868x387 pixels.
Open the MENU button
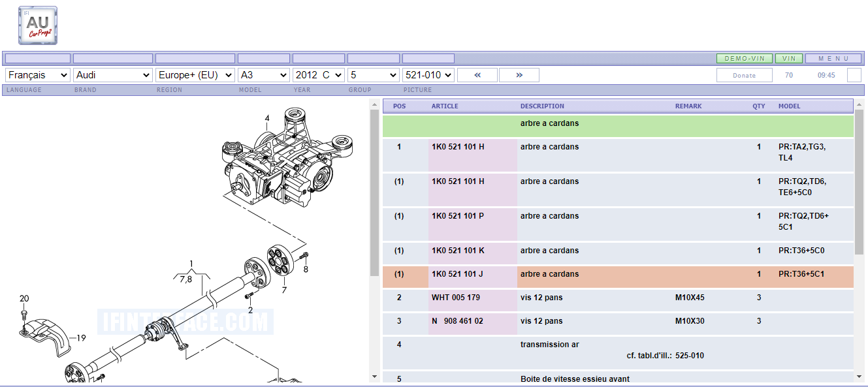833,58
